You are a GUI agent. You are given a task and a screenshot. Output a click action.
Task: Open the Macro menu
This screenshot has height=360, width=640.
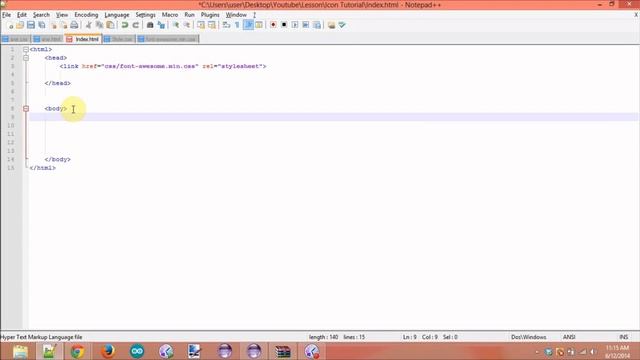(170, 15)
